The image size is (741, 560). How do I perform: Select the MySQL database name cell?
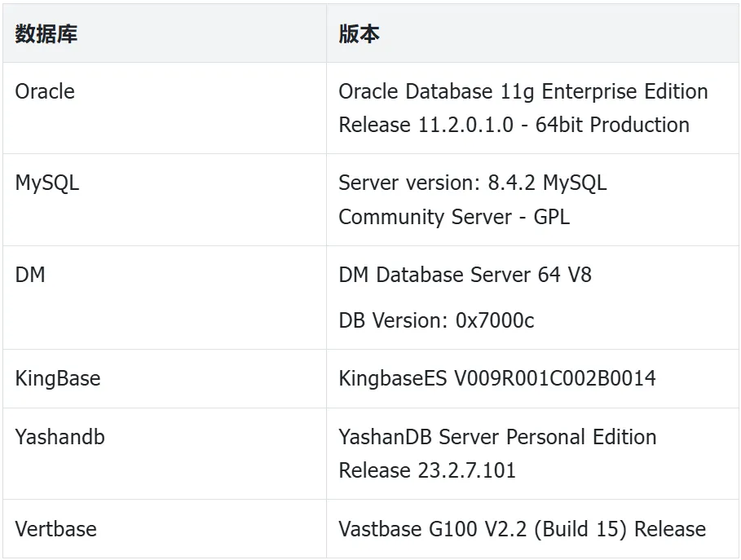click(47, 183)
